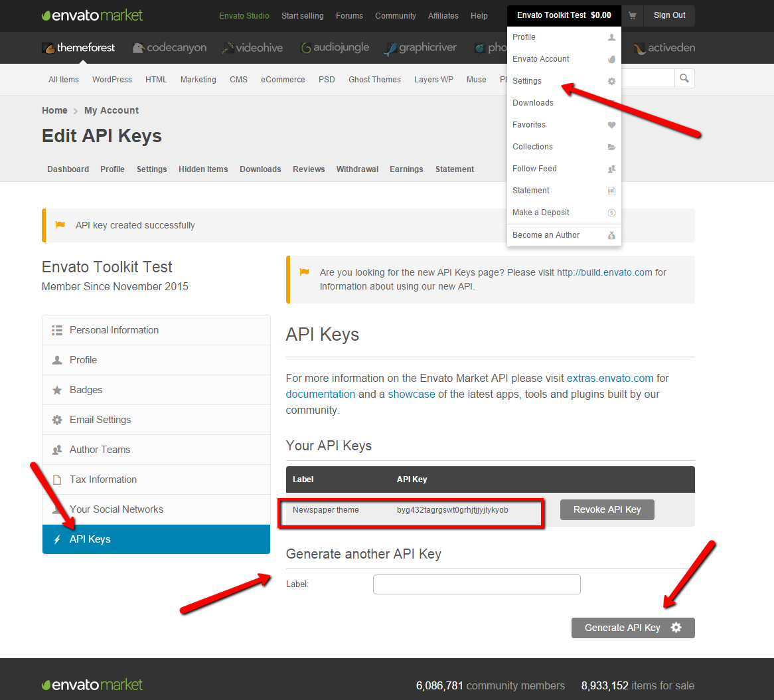Switch to videohive marketplace

click(x=252, y=47)
